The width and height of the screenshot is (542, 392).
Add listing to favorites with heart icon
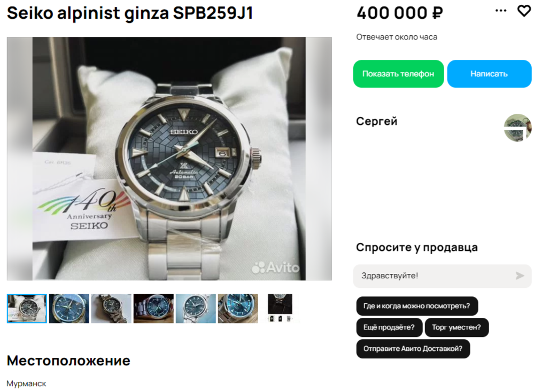pos(524,11)
